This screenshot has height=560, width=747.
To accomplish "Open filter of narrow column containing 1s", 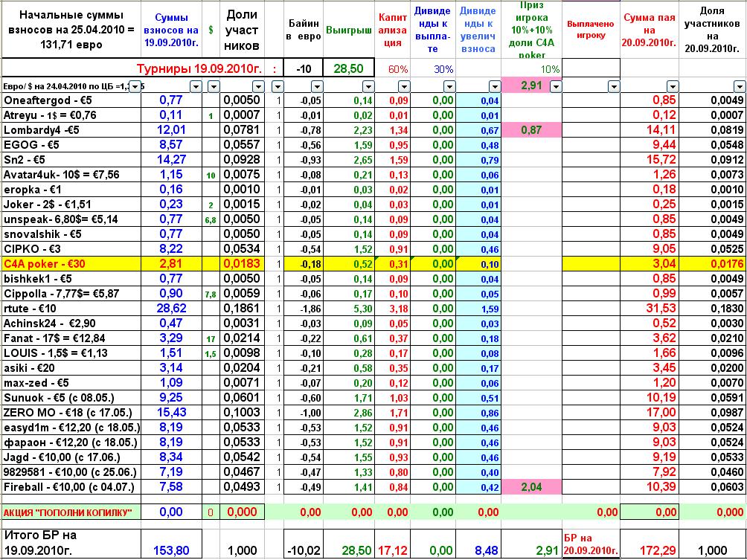I will pyautogui.click(x=278, y=87).
